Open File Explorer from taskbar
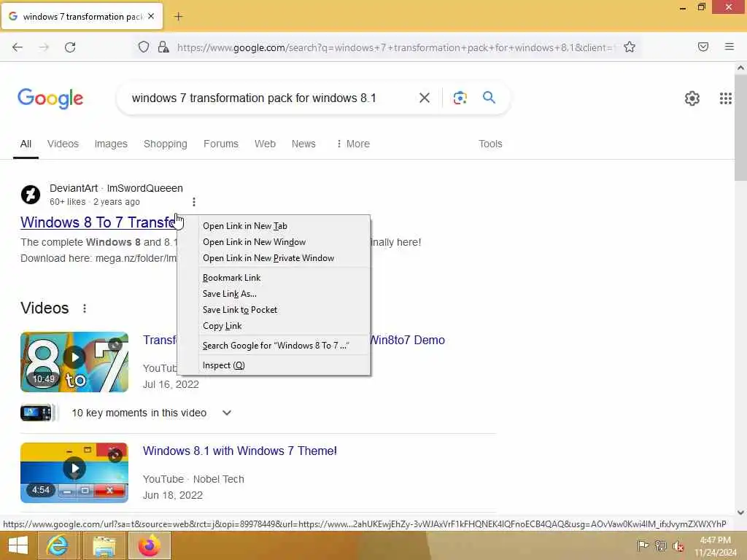 point(104,545)
